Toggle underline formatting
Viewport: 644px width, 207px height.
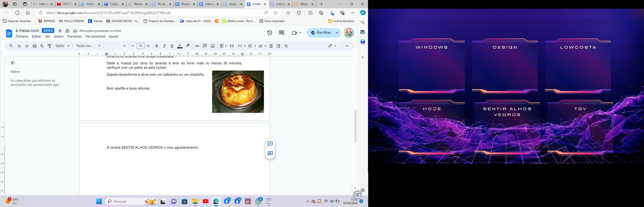point(172,46)
